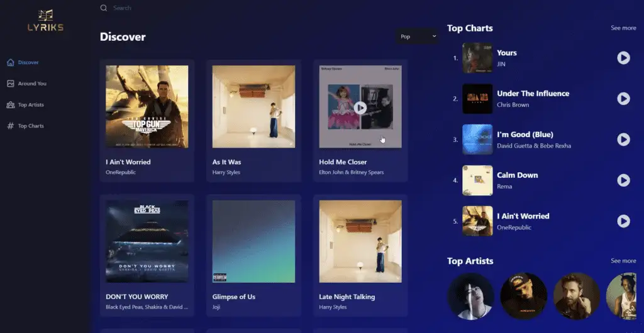
Task: Open Discover in the sidebar
Action: tap(28, 62)
